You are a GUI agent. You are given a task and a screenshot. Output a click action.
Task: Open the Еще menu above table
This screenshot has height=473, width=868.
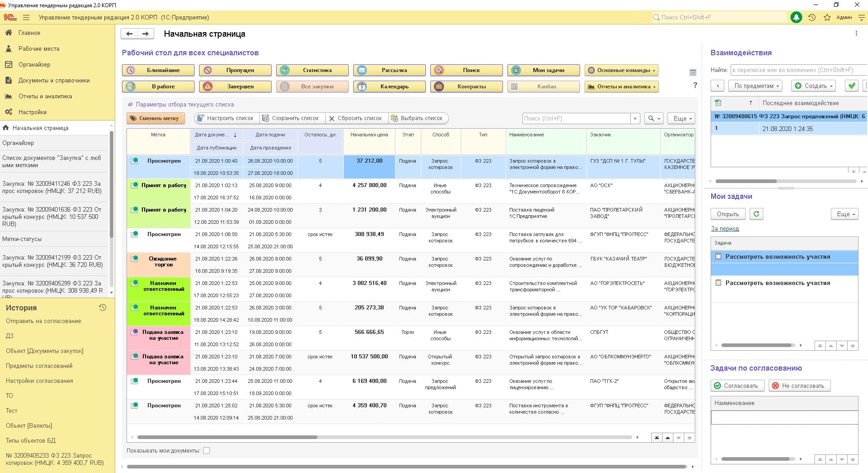coord(682,118)
